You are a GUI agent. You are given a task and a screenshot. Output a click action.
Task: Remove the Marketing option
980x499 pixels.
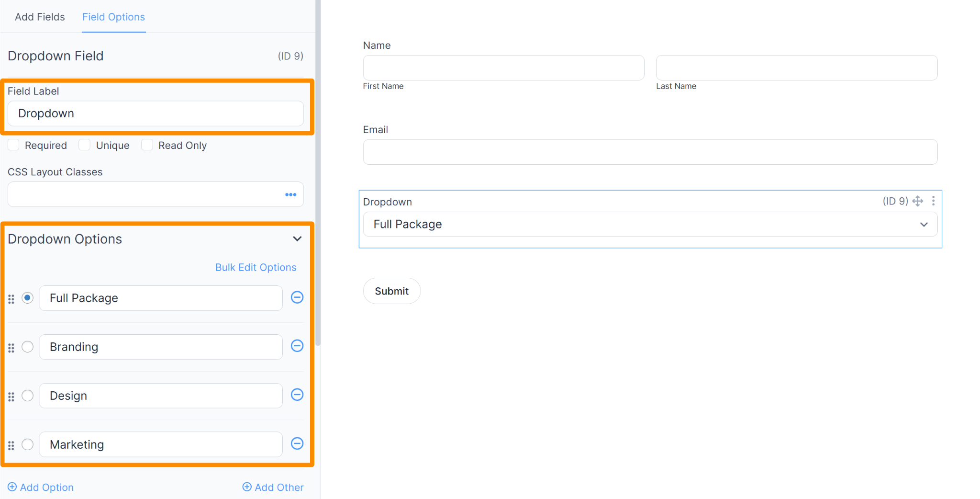(297, 443)
